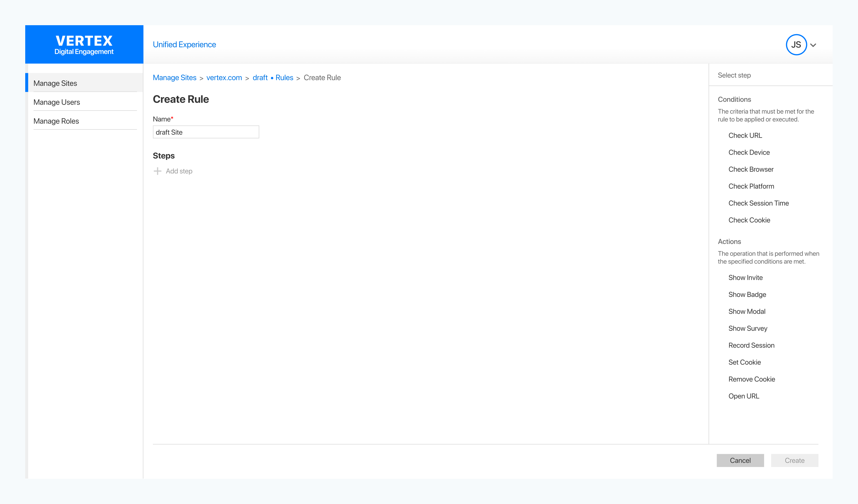This screenshot has height=504, width=858.
Task: Click the Name input field
Action: (x=206, y=132)
